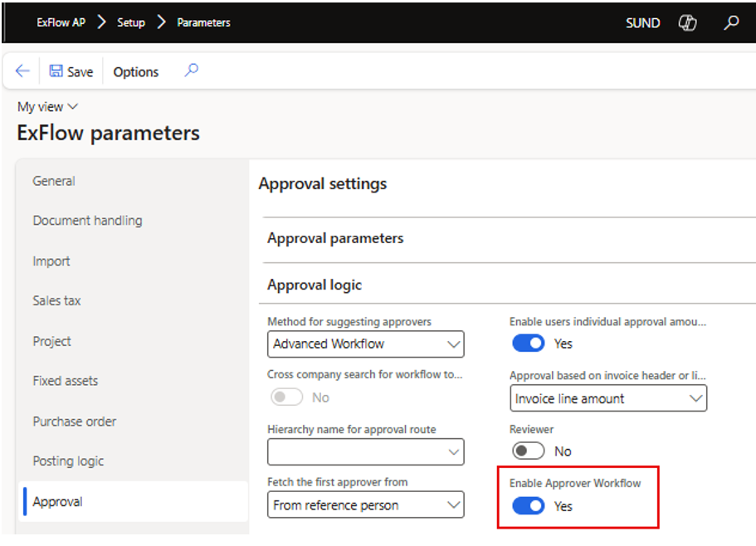The image size is (756, 546).
Task: Click the Save disk icon
Action: click(x=56, y=71)
